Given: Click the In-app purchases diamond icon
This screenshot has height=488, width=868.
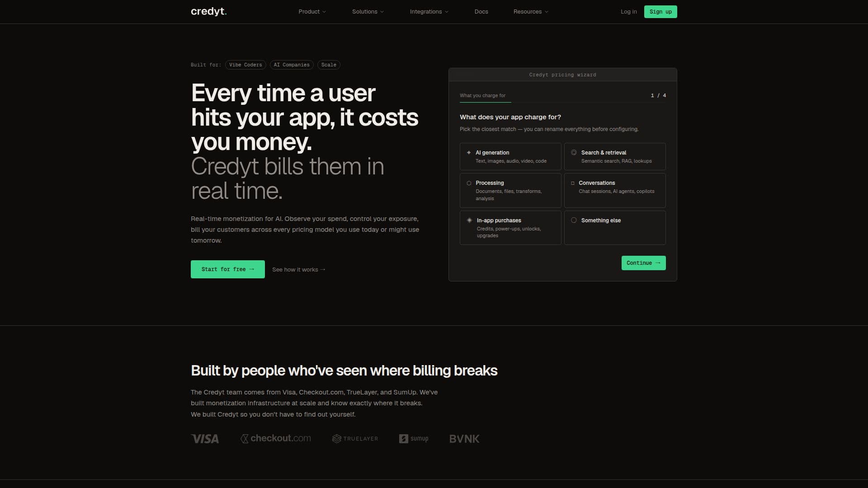Looking at the screenshot, I should (x=469, y=221).
